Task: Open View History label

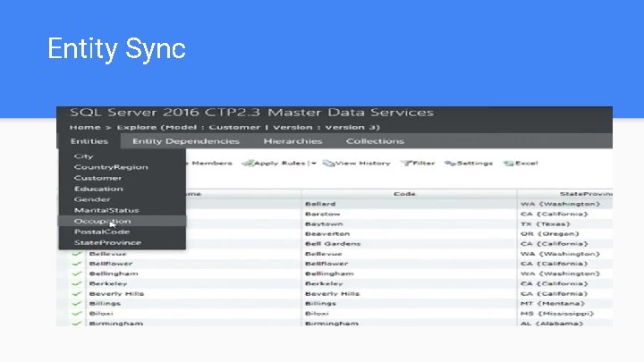Action: tap(362, 164)
